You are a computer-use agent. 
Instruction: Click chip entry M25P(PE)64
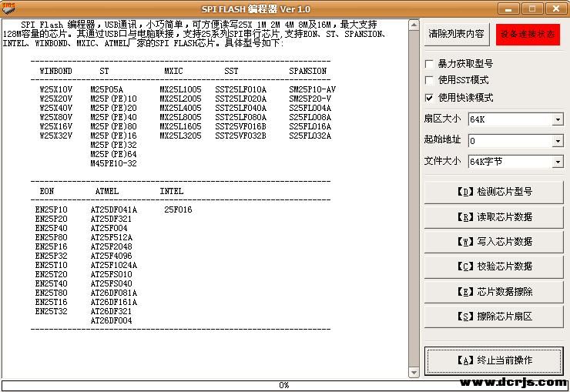pos(113,154)
